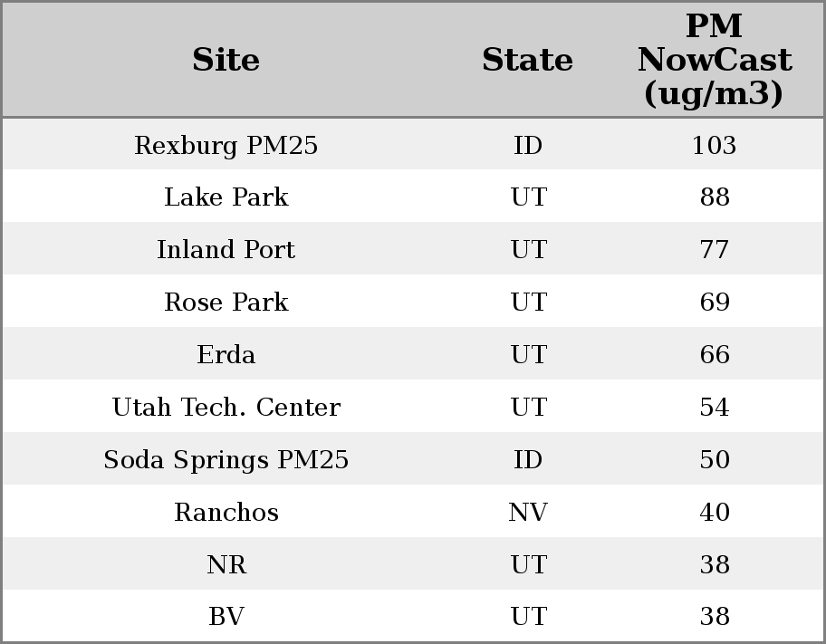Click the PM value 77

tap(714, 250)
